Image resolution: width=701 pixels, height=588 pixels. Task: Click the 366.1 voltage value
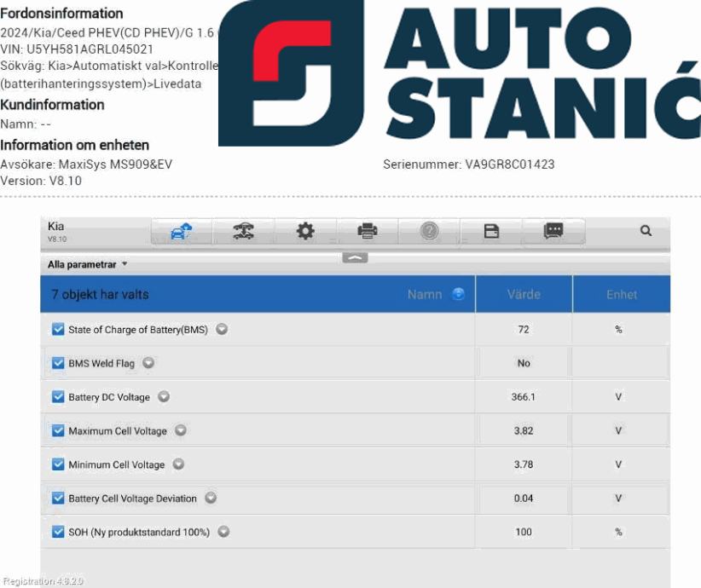(524, 397)
